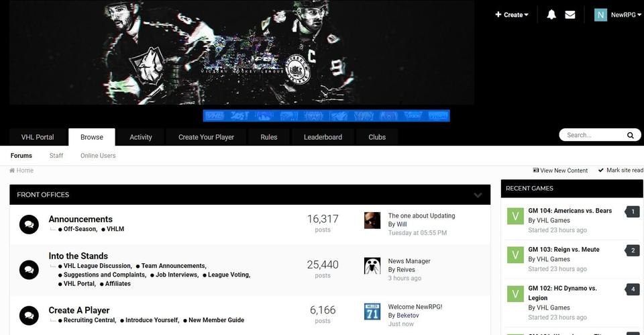644x335 pixels.
Task: Click the avatar beside GM 103 game
Action: (x=515, y=255)
